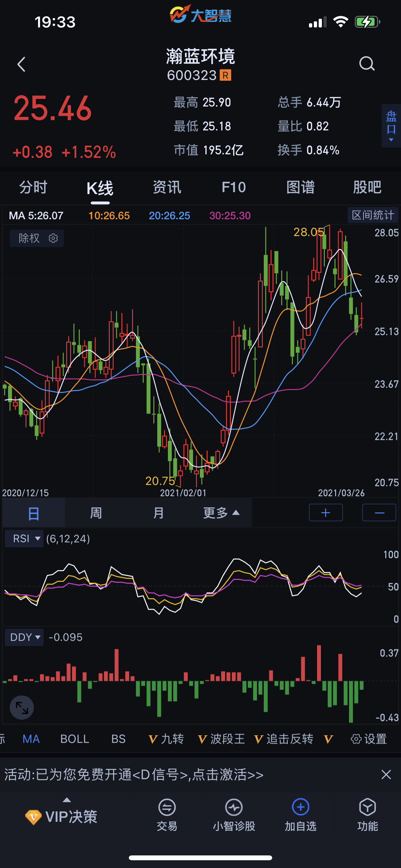
Task: Open the F10 tab
Action: point(233,187)
